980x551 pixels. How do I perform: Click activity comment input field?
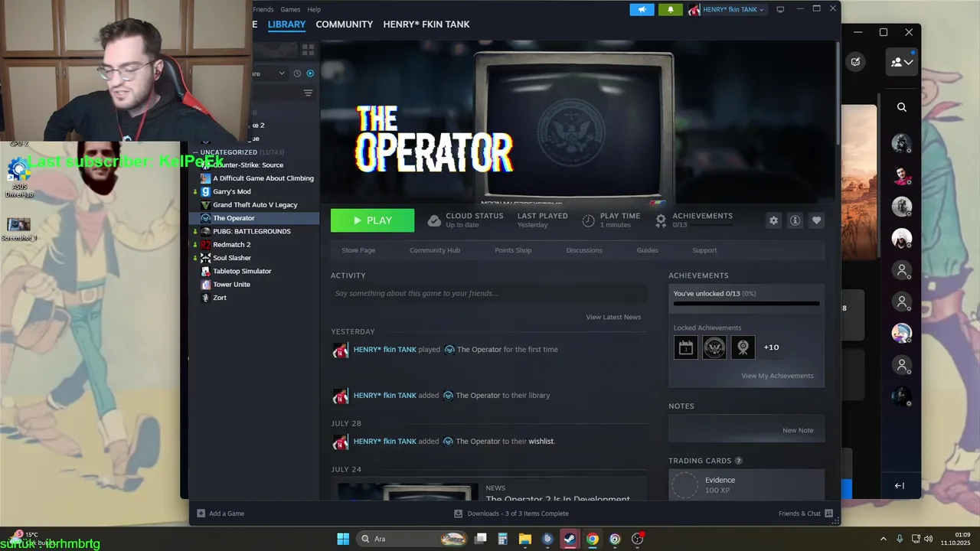(x=489, y=293)
